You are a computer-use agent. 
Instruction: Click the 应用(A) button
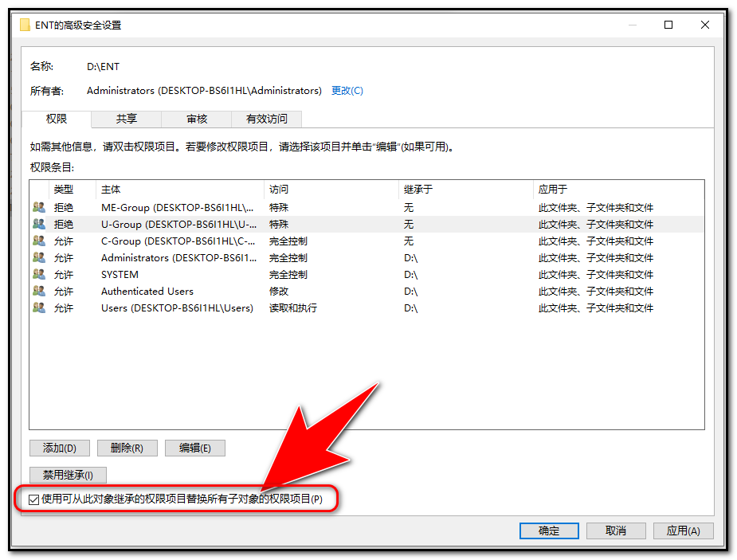[683, 531]
